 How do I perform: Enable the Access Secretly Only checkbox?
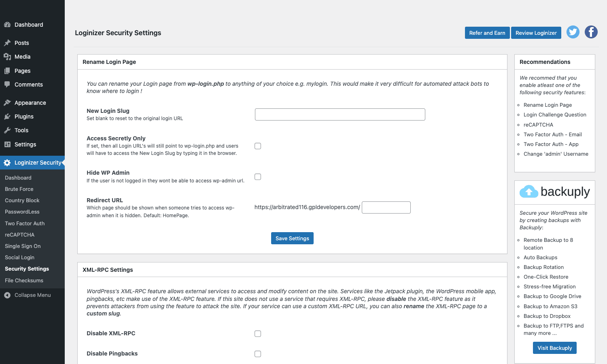pyautogui.click(x=258, y=146)
